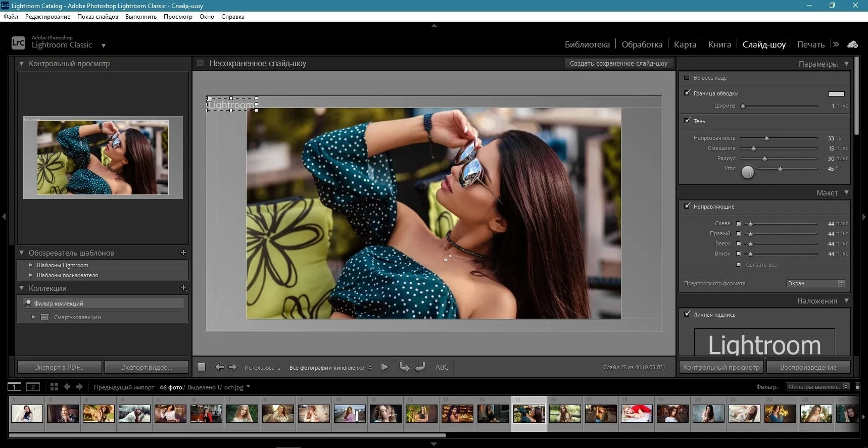Click the ABC add text icon

tap(442, 367)
